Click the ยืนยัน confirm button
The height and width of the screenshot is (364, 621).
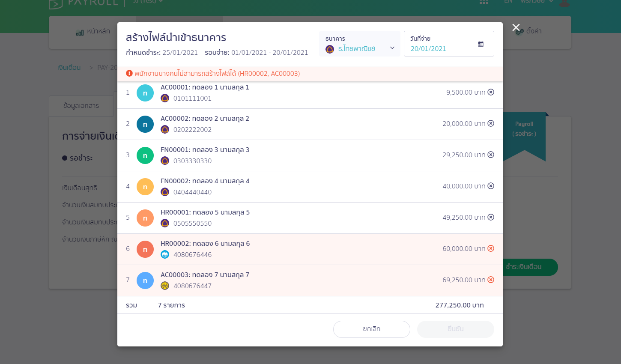point(455,329)
